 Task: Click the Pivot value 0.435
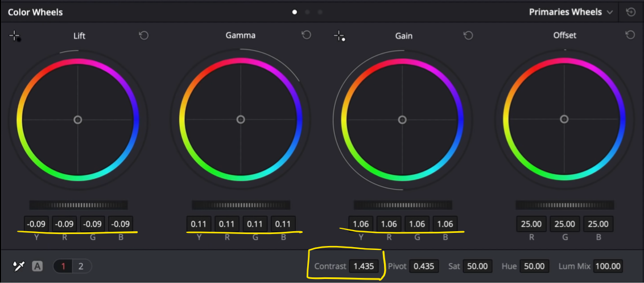[x=424, y=266]
